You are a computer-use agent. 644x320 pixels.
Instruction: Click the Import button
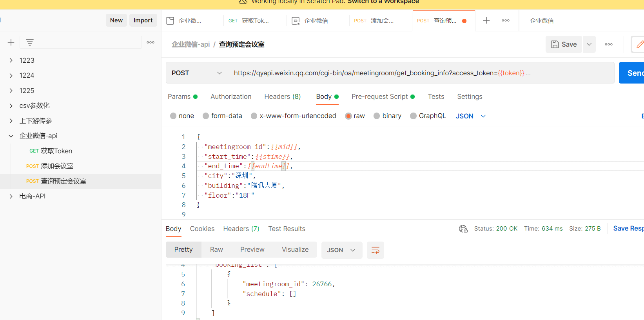click(143, 20)
